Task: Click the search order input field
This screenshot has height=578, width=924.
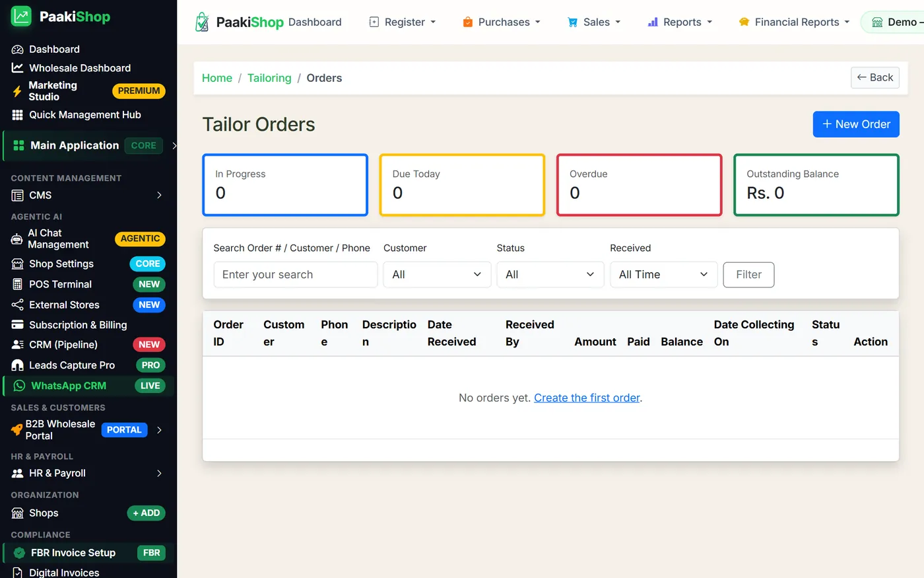Action: click(296, 275)
